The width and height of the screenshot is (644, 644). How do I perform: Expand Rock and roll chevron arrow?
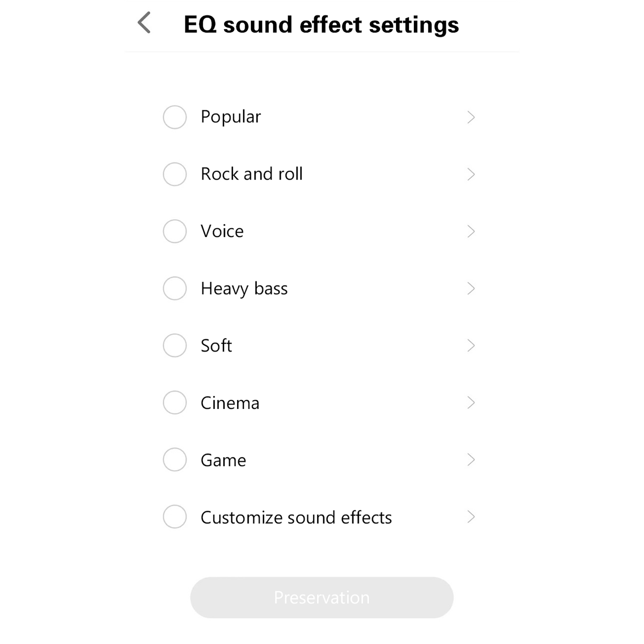pyautogui.click(x=471, y=174)
